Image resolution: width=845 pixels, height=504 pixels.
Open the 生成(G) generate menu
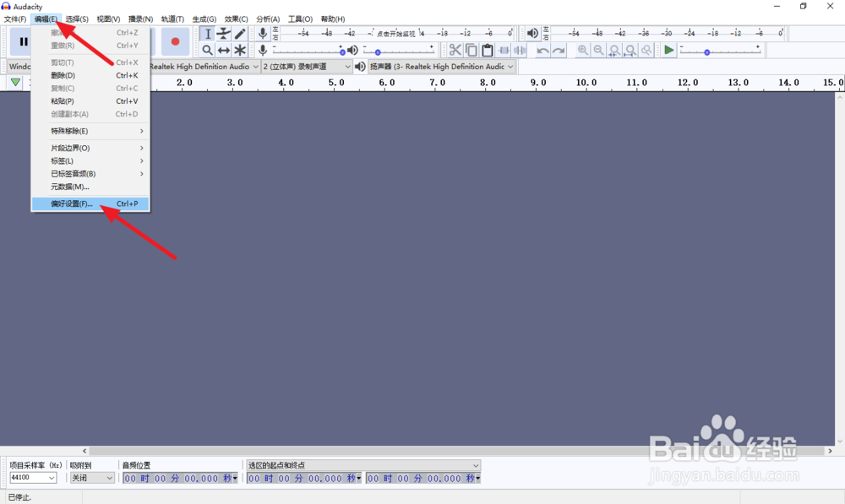click(x=204, y=19)
